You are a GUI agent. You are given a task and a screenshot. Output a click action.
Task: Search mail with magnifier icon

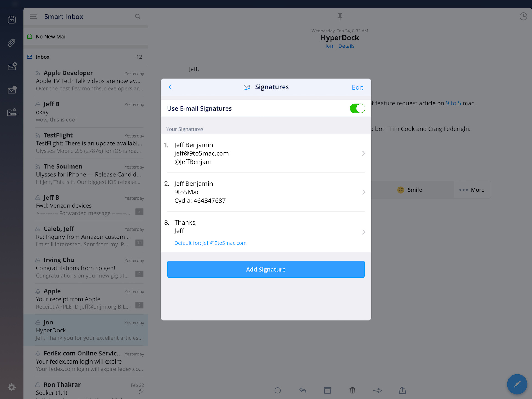tap(138, 17)
